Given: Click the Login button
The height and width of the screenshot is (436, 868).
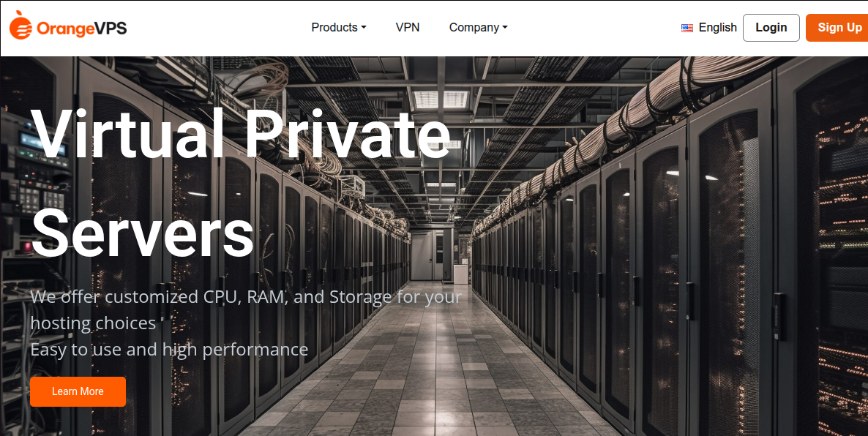Looking at the screenshot, I should (x=771, y=28).
